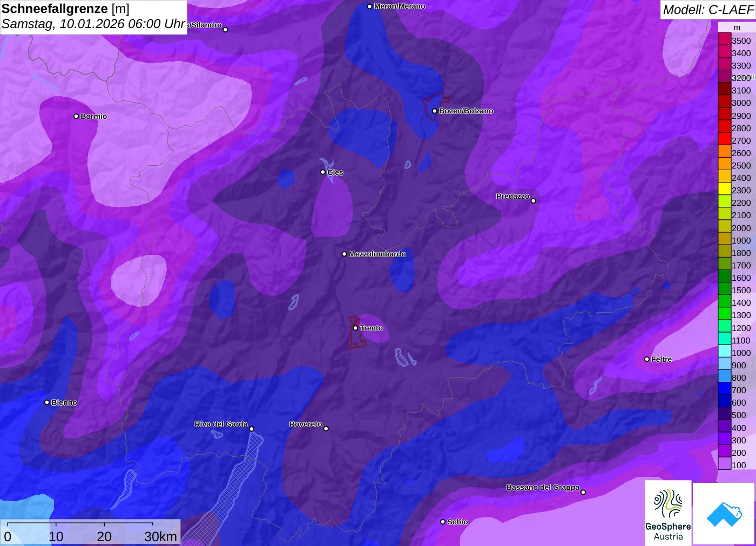This screenshot has height=546, width=756.
Task: Click the Predazzo city marker
Action: [534, 201]
